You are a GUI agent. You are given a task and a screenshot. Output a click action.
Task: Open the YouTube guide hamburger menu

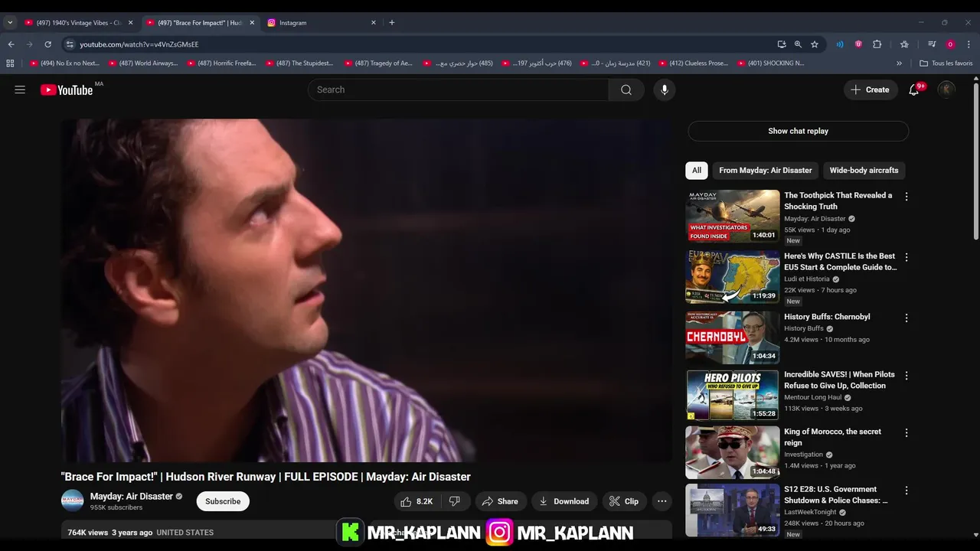pyautogui.click(x=20, y=90)
